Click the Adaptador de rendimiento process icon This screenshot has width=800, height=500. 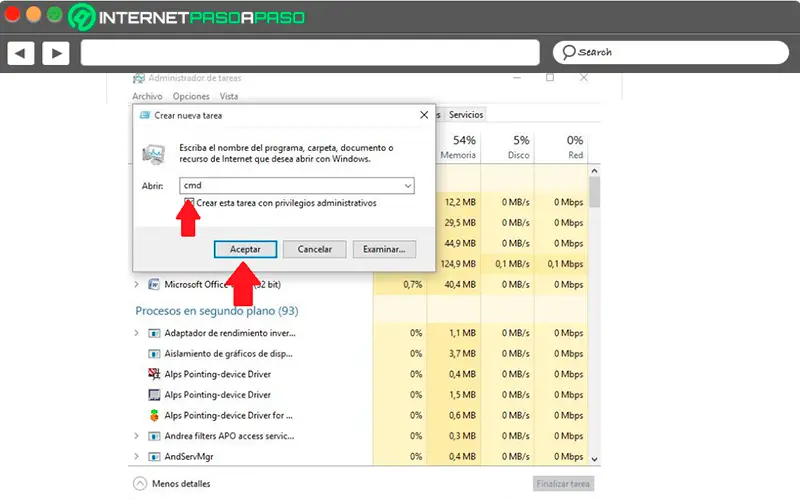[154, 333]
